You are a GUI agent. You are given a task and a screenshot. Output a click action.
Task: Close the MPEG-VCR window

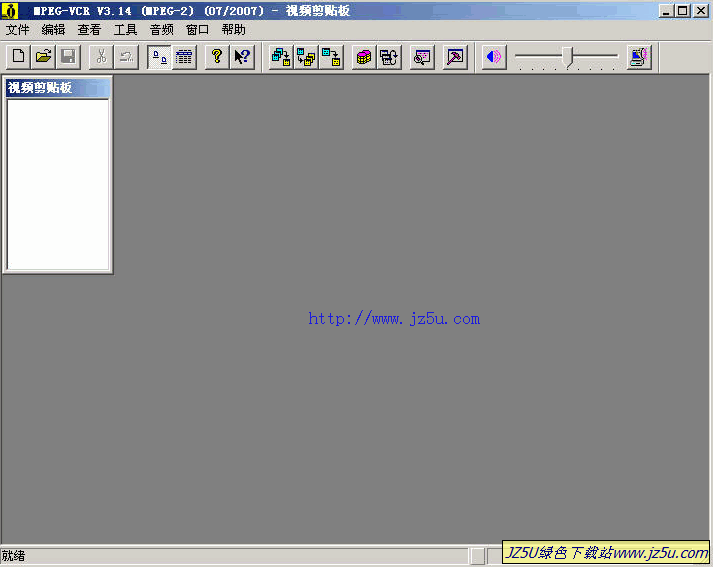(x=701, y=11)
